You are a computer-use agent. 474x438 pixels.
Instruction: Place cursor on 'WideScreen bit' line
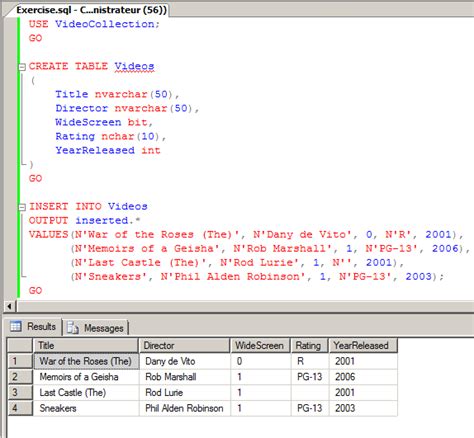pyautogui.click(x=104, y=122)
